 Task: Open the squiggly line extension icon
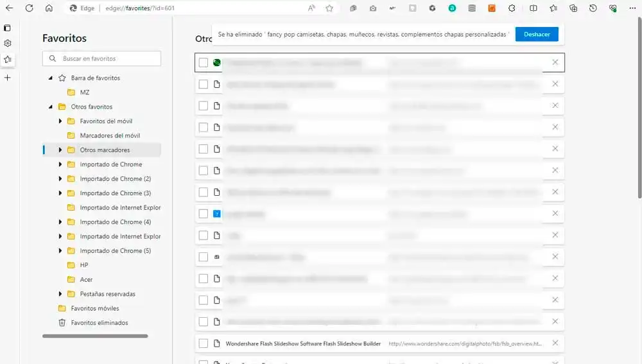point(393,8)
